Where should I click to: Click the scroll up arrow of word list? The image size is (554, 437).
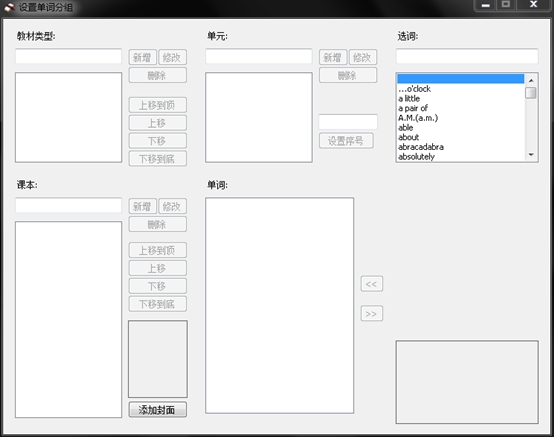531,81
